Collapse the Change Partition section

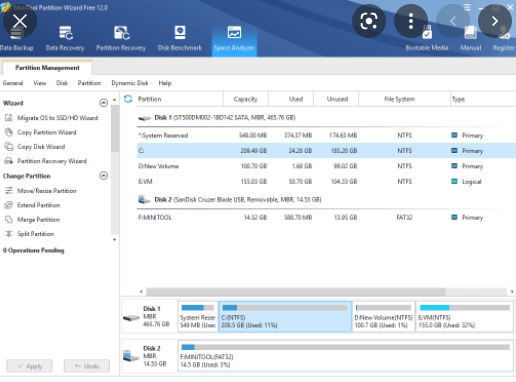(104, 176)
